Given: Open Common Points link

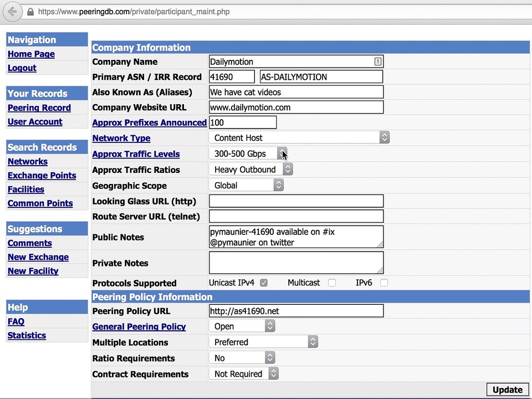Looking at the screenshot, I should point(40,203).
